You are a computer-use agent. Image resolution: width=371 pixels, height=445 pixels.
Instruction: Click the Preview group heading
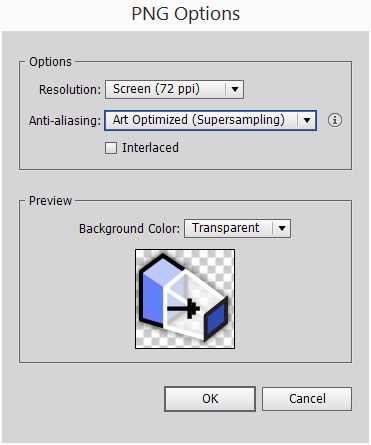tap(50, 201)
